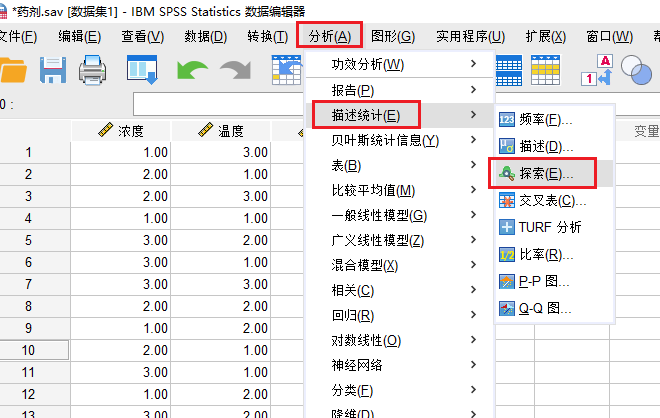Choose 频率(F) frequencies item

click(554, 120)
